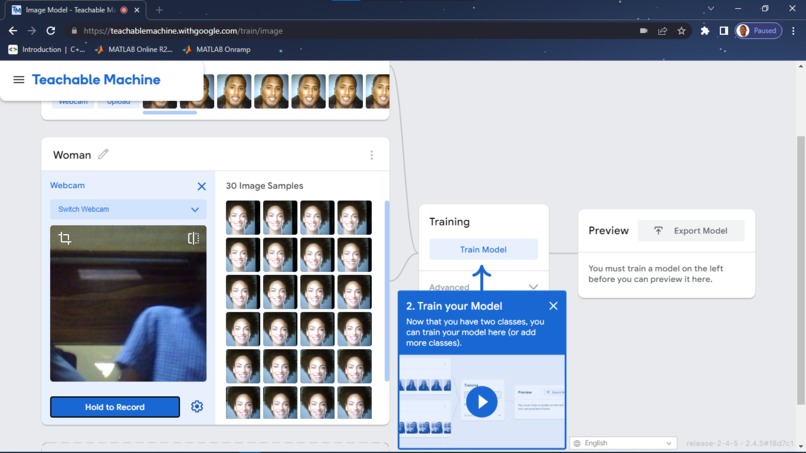Click the Woman samples panel scrollbar

[387, 291]
